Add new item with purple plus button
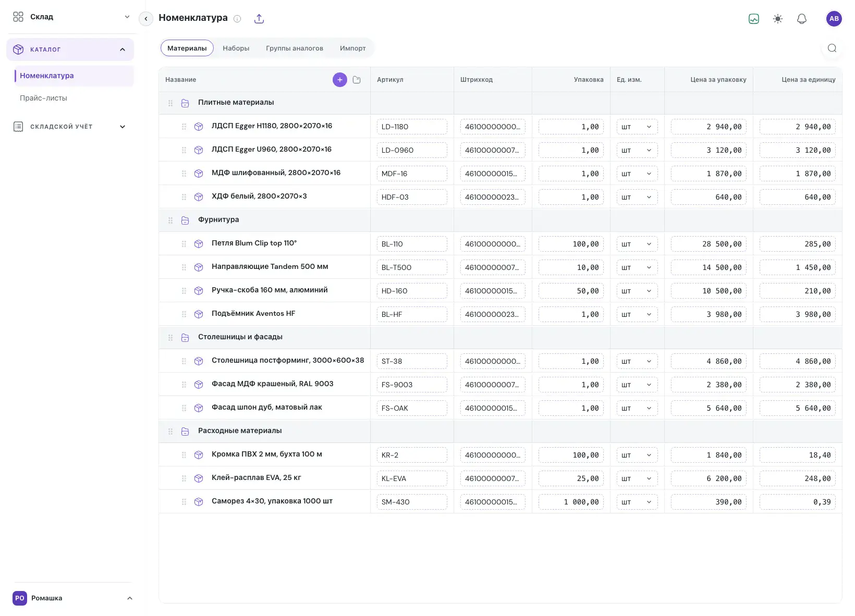The image size is (855, 616). pyautogui.click(x=340, y=80)
